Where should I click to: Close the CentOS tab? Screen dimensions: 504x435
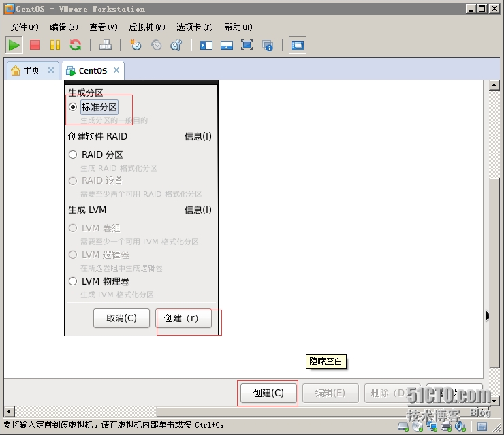(x=116, y=70)
